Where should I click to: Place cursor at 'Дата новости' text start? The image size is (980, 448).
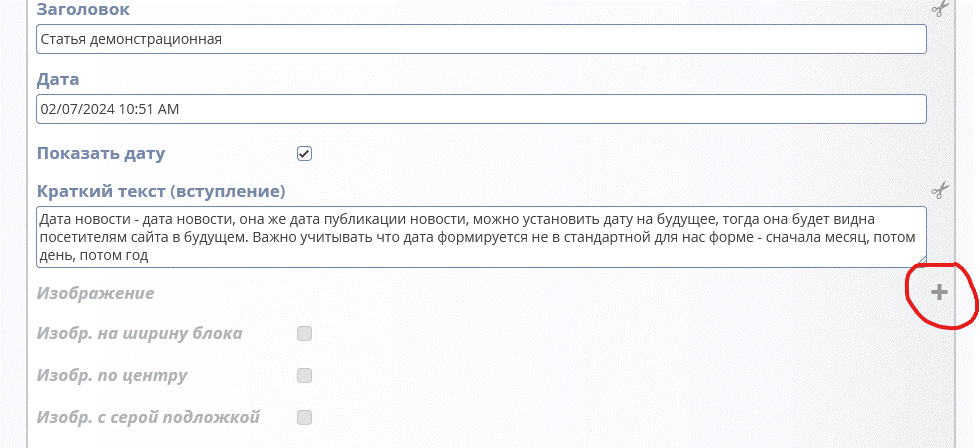click(x=41, y=218)
